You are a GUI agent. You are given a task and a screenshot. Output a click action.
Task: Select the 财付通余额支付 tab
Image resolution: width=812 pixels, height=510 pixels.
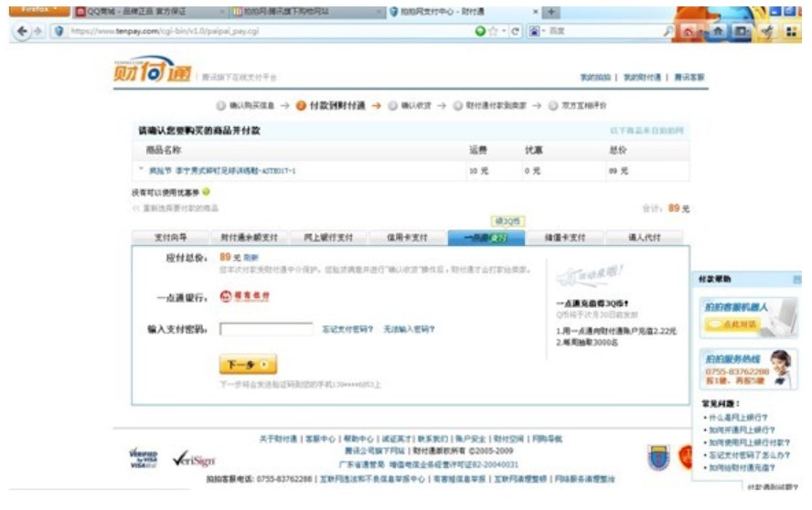[249, 237]
